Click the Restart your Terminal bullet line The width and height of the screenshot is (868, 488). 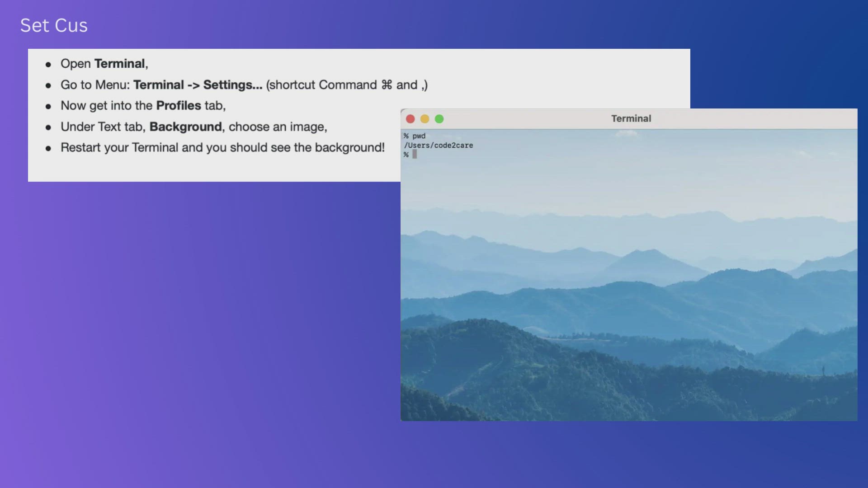tap(222, 148)
